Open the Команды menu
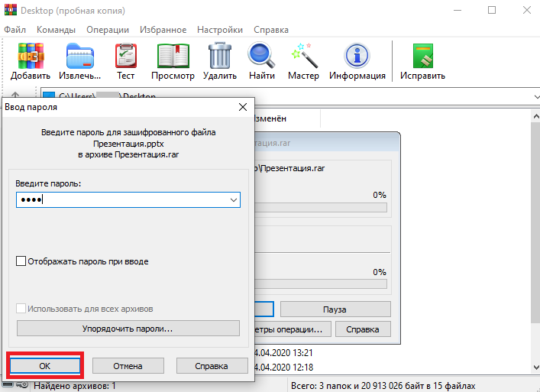The height and width of the screenshot is (392, 540). pos(56,30)
